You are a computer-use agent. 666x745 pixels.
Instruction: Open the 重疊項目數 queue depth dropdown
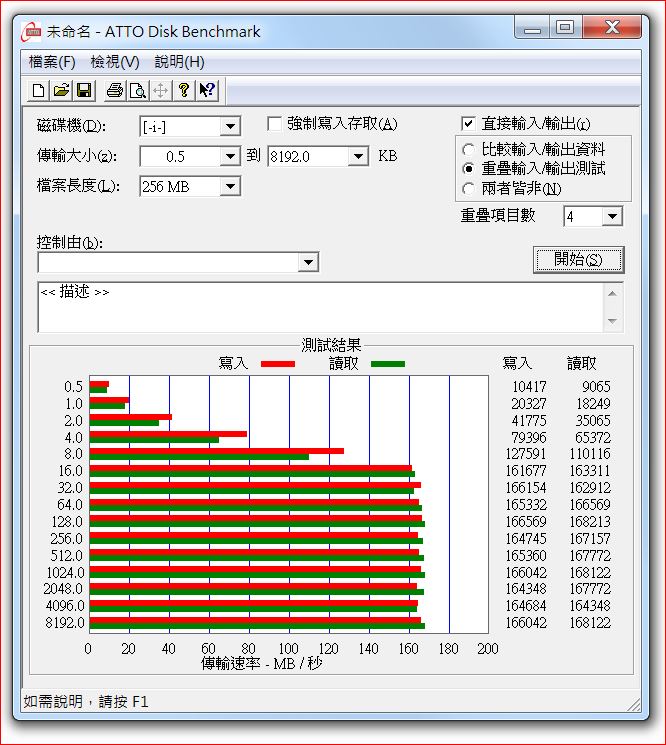pyautogui.click(x=612, y=217)
